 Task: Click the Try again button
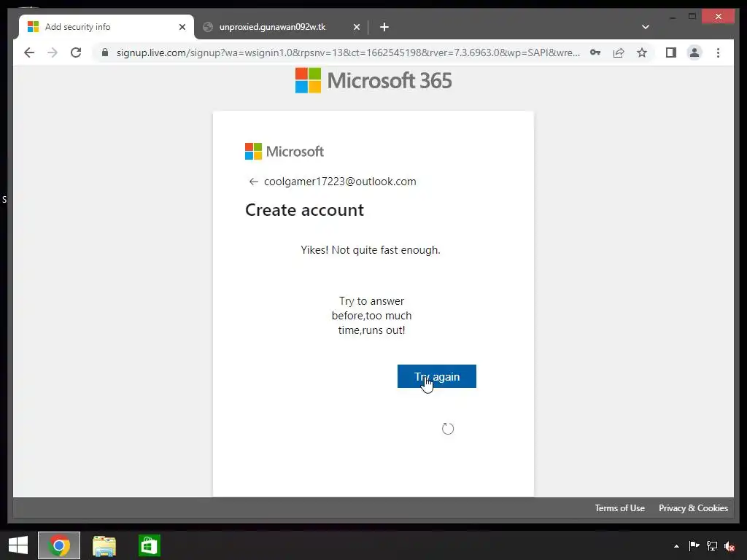click(437, 376)
